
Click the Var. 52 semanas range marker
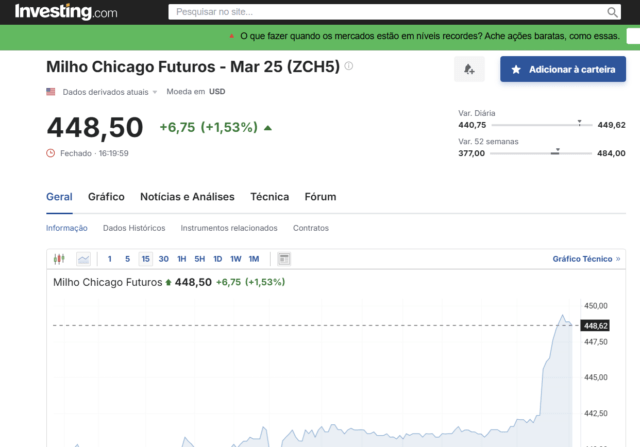point(558,151)
